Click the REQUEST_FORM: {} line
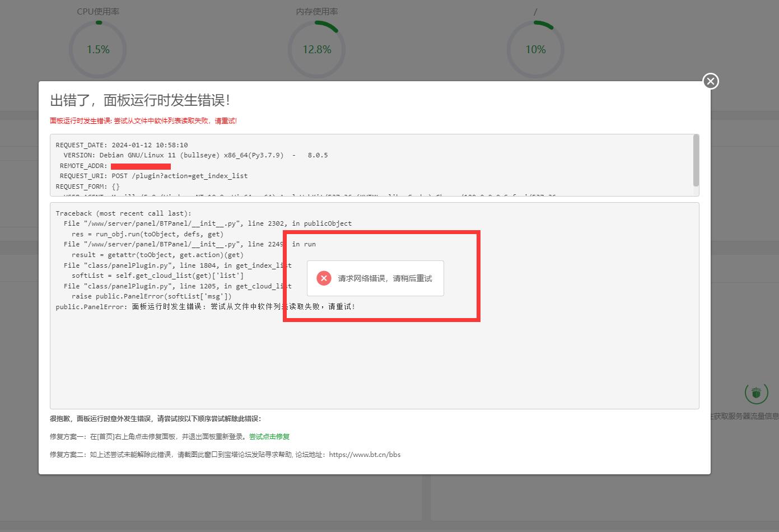The height and width of the screenshot is (532, 779). 87,186
